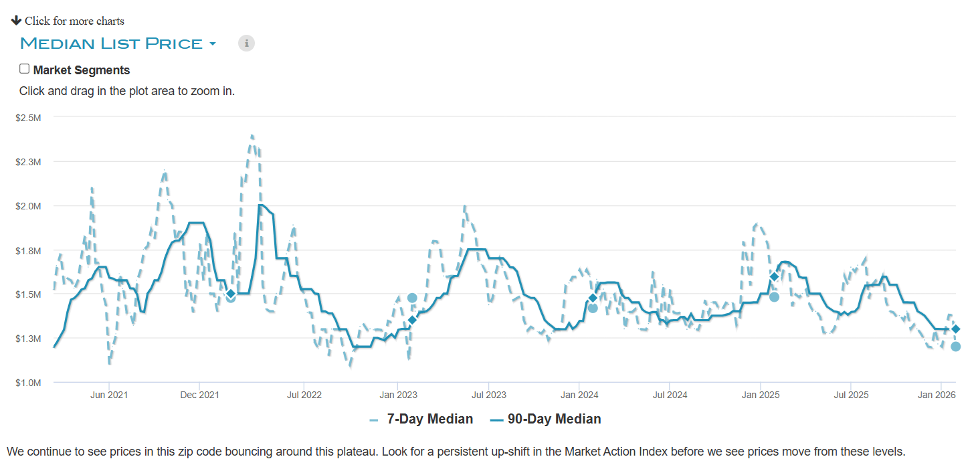
Task: Click the 90-Day diamond marker near Jan 2022
Action: click(231, 293)
